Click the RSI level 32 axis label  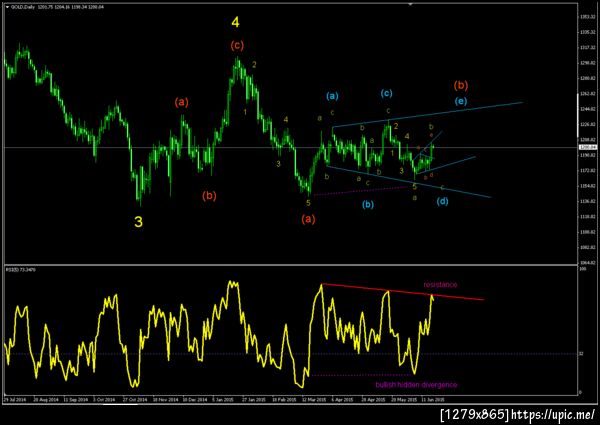tap(581, 354)
